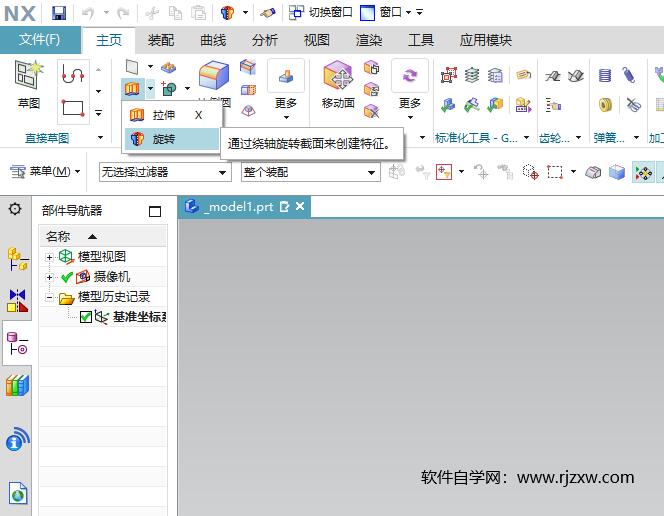Click 更多 under the feature group
Screen dimensions: 664x516
point(286,90)
